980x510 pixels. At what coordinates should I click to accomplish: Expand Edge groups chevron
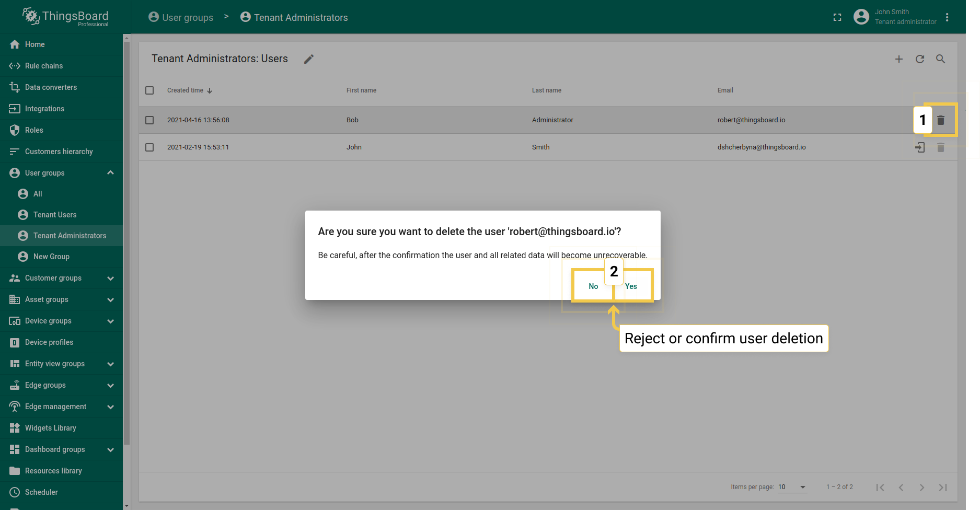pos(110,386)
